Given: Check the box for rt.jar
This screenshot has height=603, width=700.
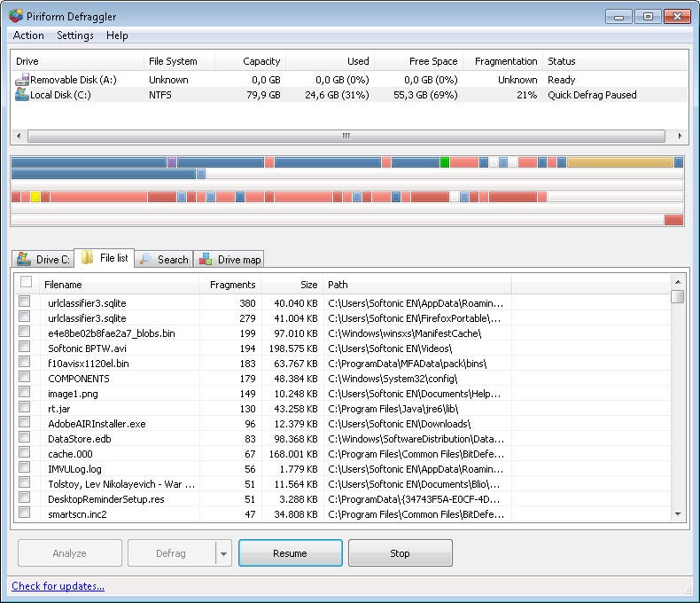Looking at the screenshot, I should point(25,407).
